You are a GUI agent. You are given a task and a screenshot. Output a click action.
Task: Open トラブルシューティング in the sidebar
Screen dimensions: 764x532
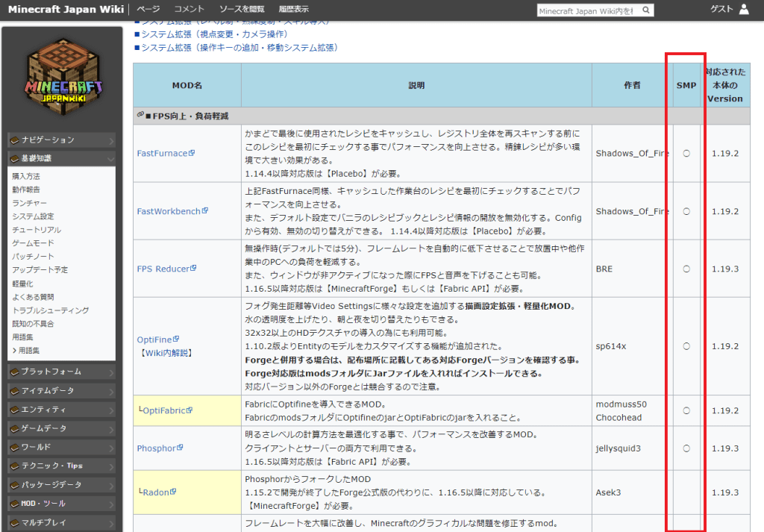tap(50, 310)
